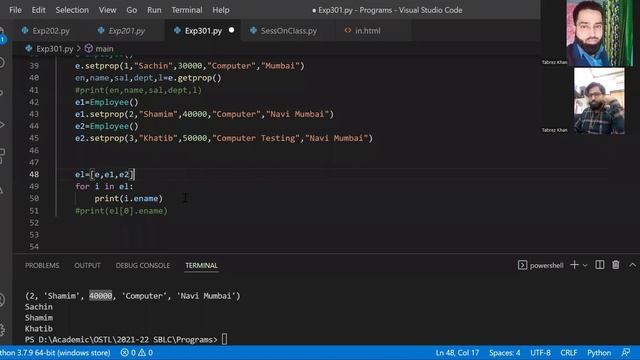
Task: Click 'for i in el:' code line
Action: click(x=104, y=187)
